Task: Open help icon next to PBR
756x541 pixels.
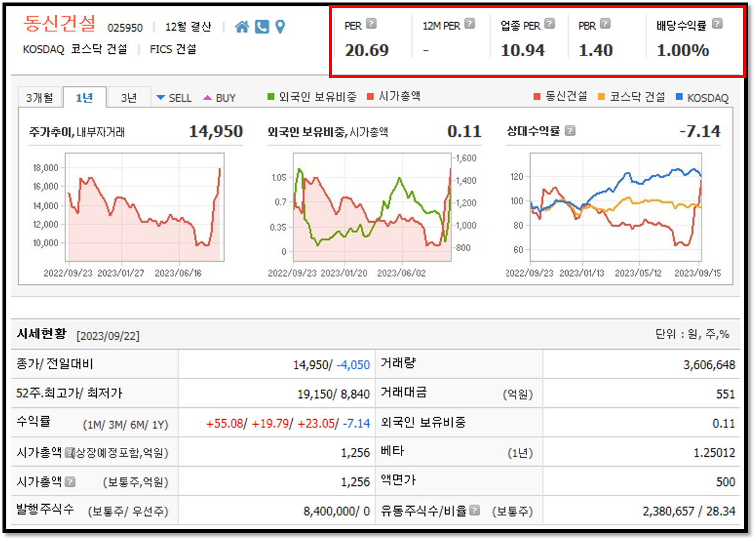Action: [x=605, y=24]
